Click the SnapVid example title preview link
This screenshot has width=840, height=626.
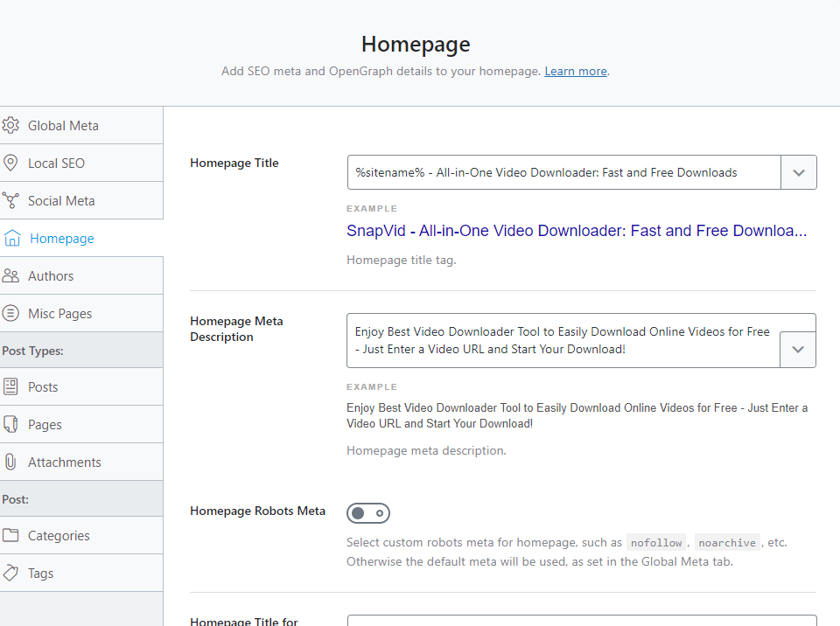[576, 231]
